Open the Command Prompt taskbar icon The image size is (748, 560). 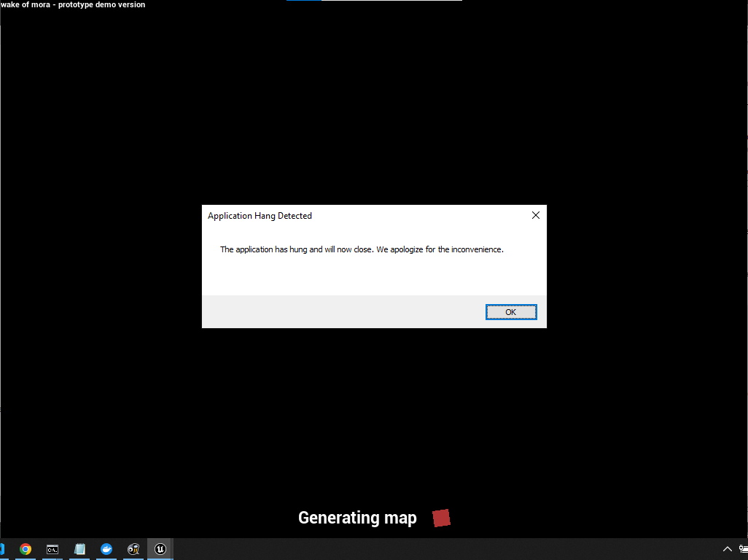click(52, 549)
